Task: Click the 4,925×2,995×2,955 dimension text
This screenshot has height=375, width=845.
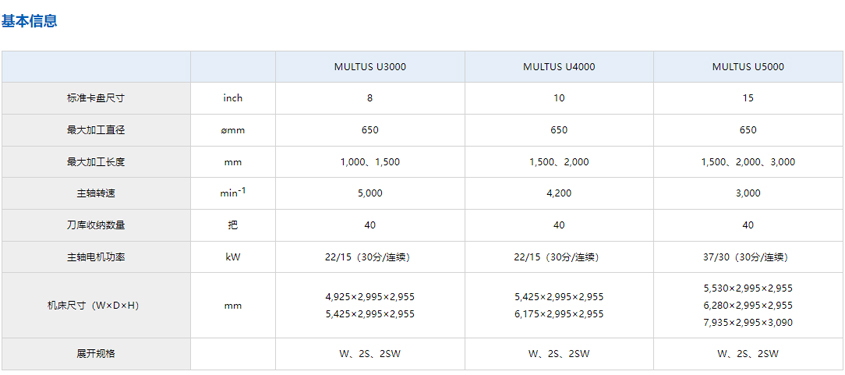Action: (370, 297)
